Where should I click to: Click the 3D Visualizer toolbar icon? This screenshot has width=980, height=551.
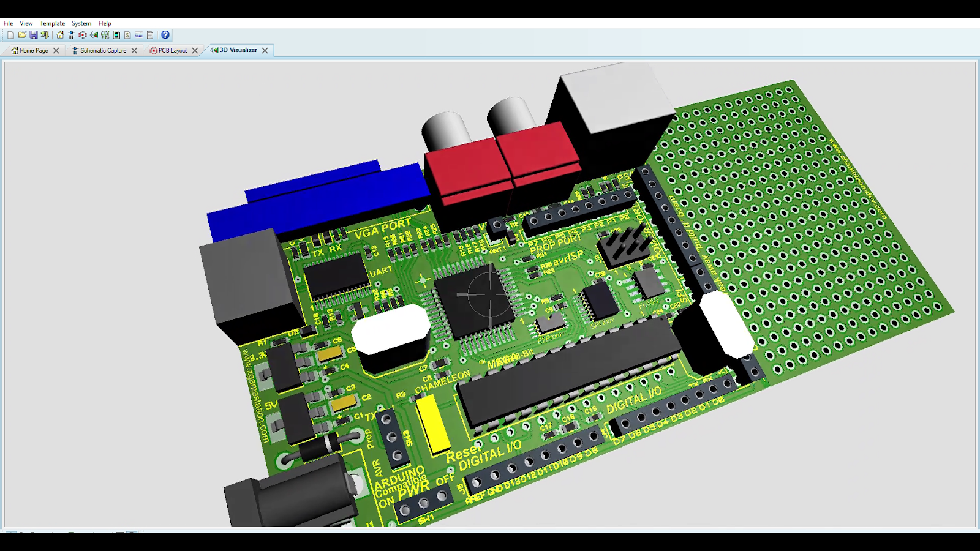(94, 35)
